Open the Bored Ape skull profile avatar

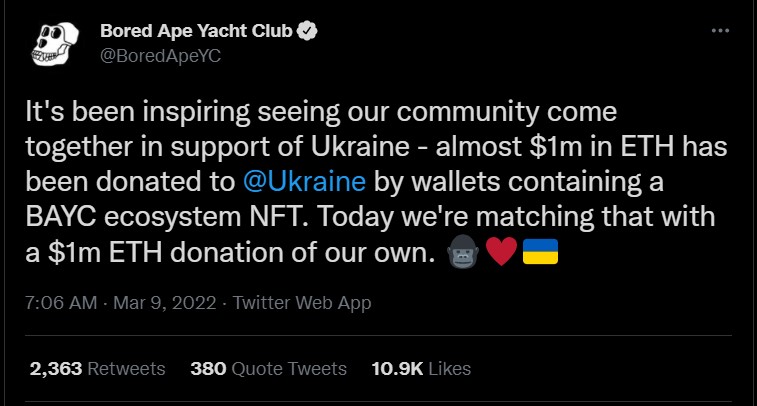tap(55, 44)
